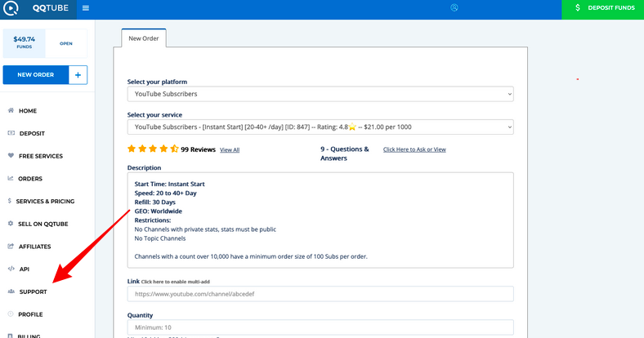Open Free Services menu item
This screenshot has height=338, width=644.
point(41,156)
